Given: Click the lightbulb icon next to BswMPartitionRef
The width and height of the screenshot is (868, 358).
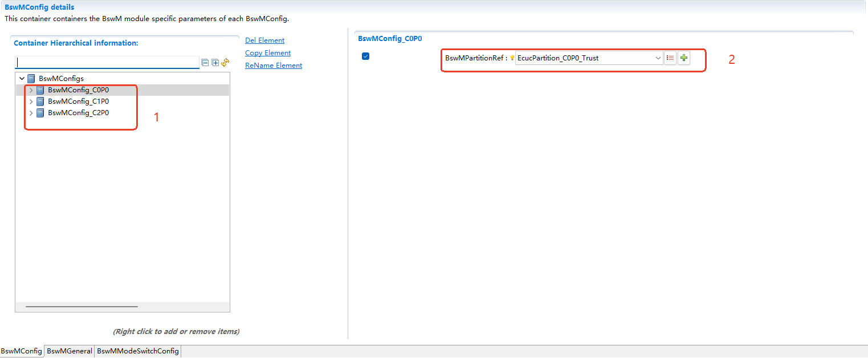Looking at the screenshot, I should pos(512,57).
